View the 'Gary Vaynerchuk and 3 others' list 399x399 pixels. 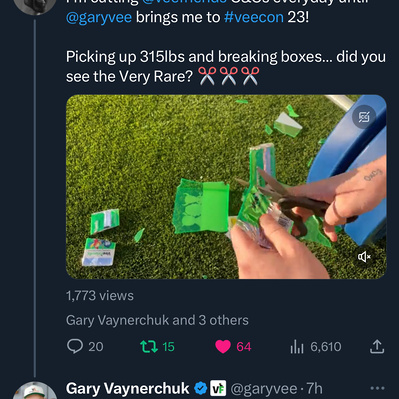[x=157, y=320]
